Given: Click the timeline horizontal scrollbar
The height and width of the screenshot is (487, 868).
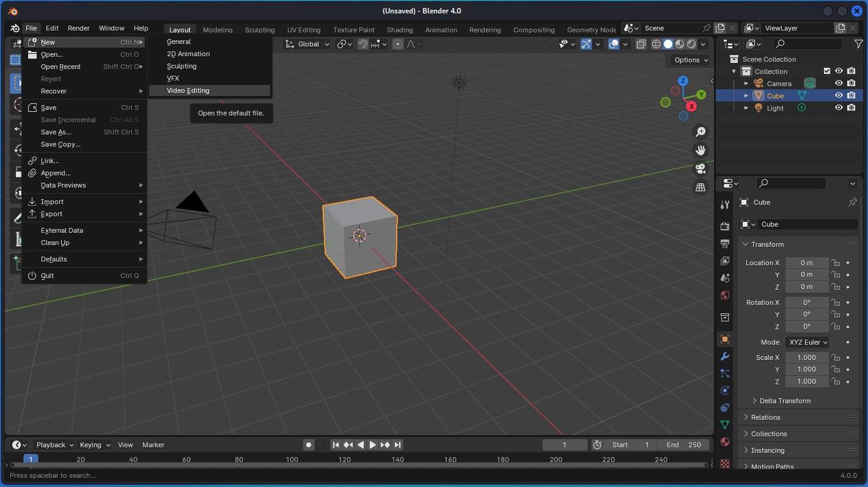Looking at the screenshot, I should [359, 465].
